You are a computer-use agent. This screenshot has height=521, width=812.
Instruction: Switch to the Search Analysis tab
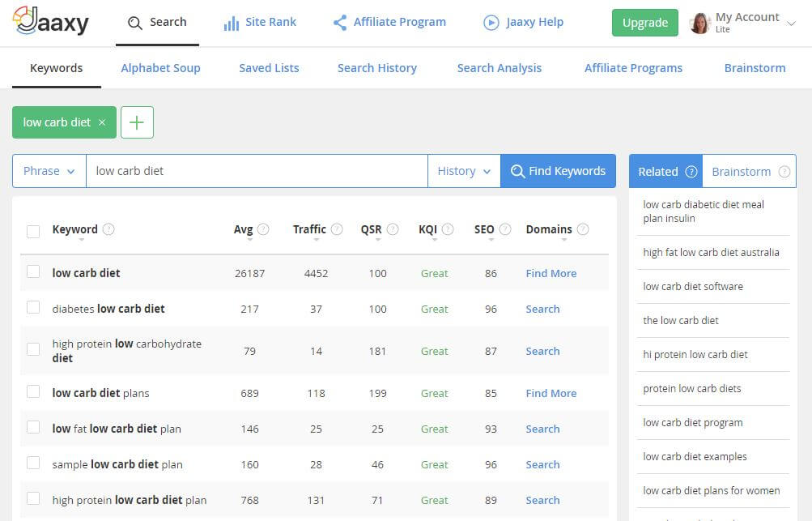tap(500, 68)
